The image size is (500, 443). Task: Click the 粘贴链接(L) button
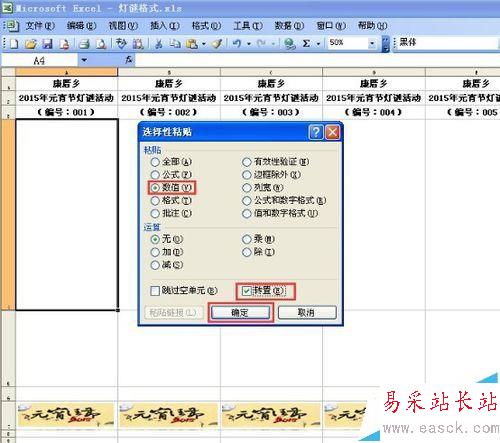coord(174,312)
